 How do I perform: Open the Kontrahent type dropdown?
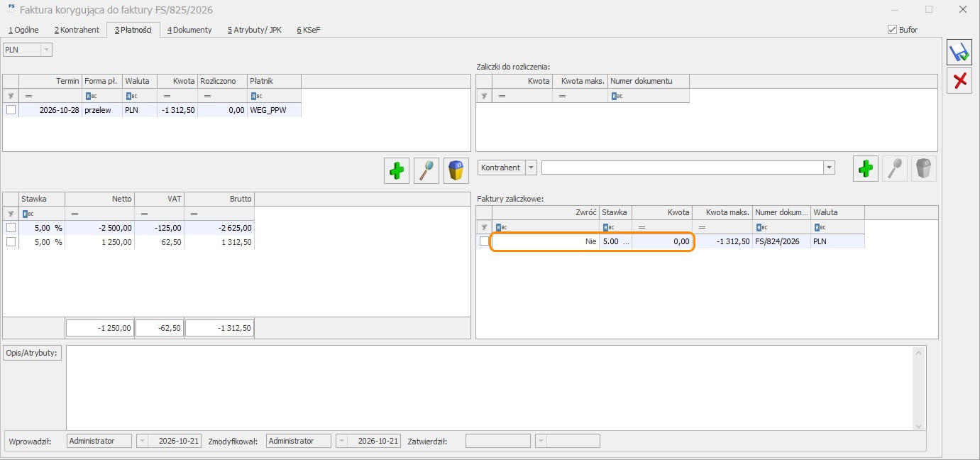[x=531, y=168]
